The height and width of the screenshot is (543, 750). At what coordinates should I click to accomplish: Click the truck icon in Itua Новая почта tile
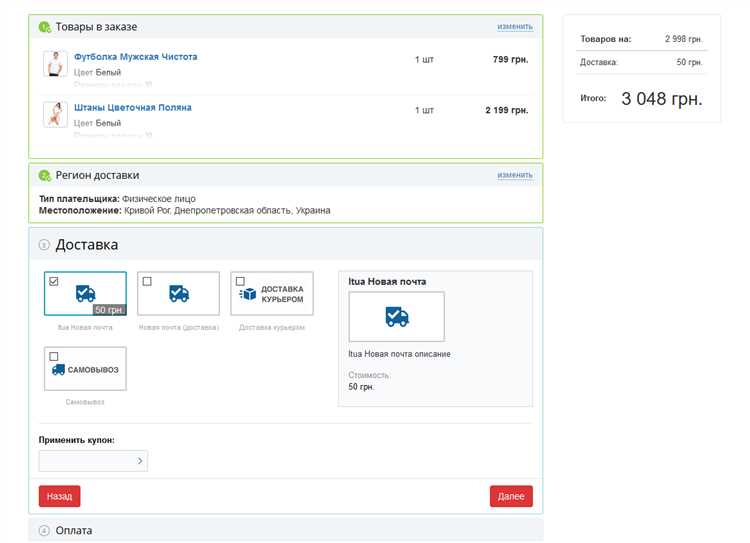86,293
